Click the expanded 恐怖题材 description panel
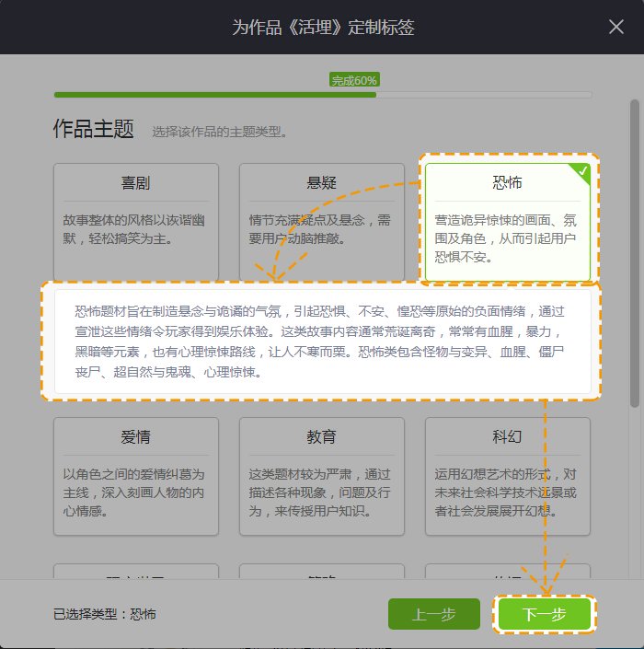 tap(321, 341)
